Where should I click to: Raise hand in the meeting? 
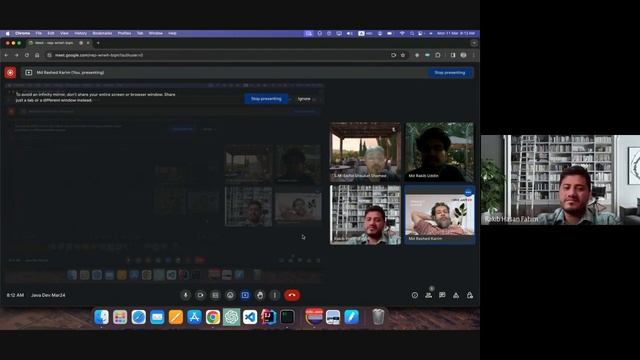click(260, 295)
